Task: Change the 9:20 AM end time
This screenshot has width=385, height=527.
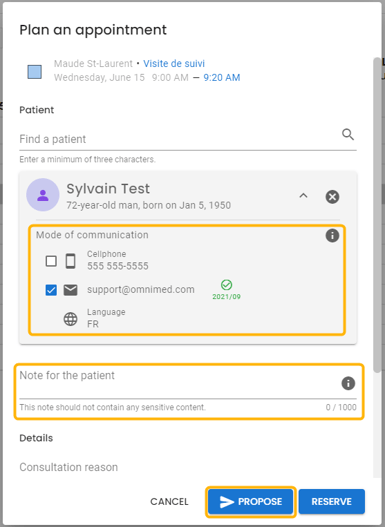Action: (222, 78)
